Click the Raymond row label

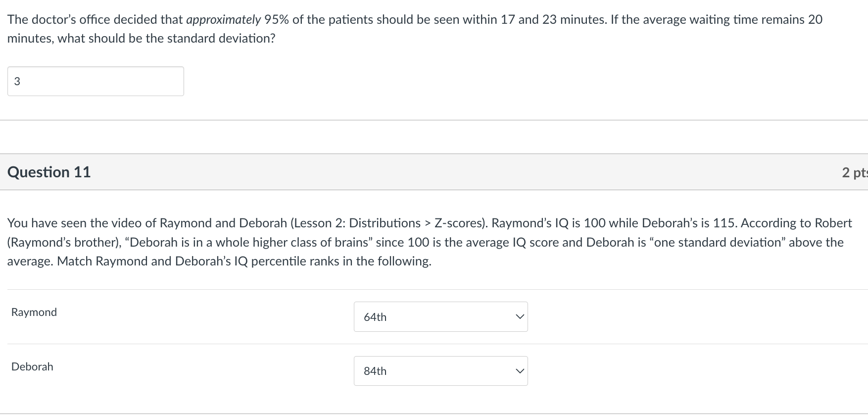(x=34, y=312)
